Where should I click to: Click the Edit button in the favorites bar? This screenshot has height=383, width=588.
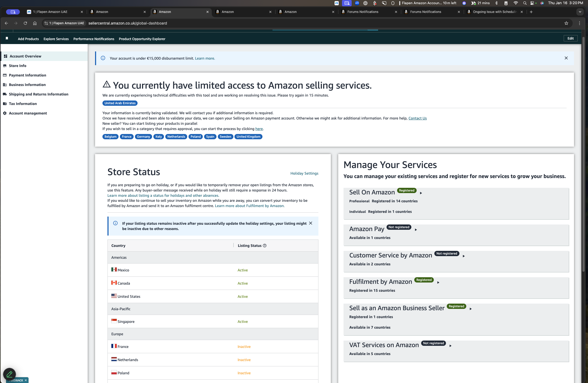point(570,39)
